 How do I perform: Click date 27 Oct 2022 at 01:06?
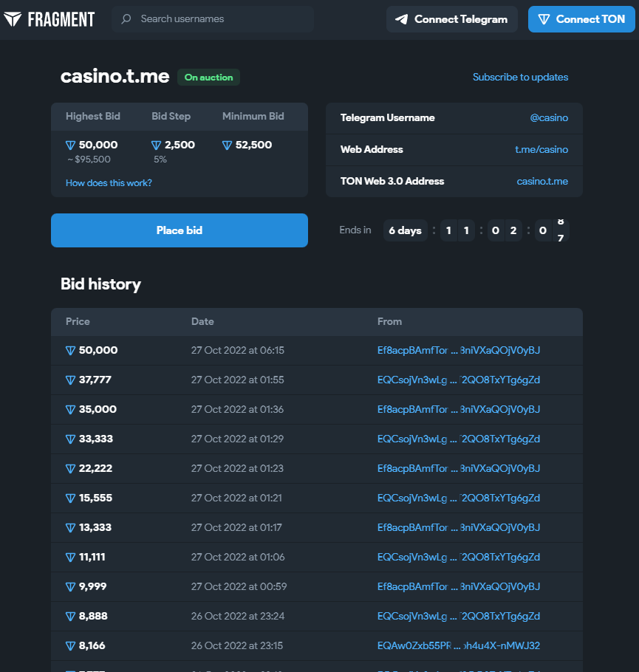pos(238,558)
